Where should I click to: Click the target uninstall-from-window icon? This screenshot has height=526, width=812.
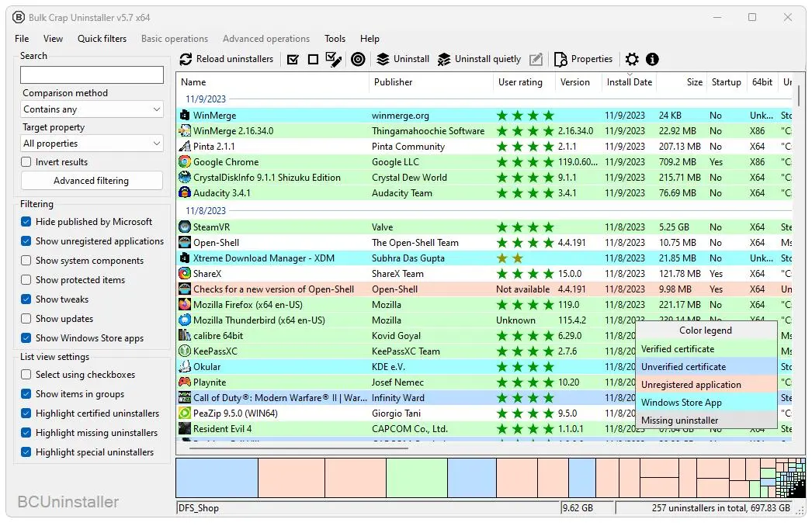[358, 60]
